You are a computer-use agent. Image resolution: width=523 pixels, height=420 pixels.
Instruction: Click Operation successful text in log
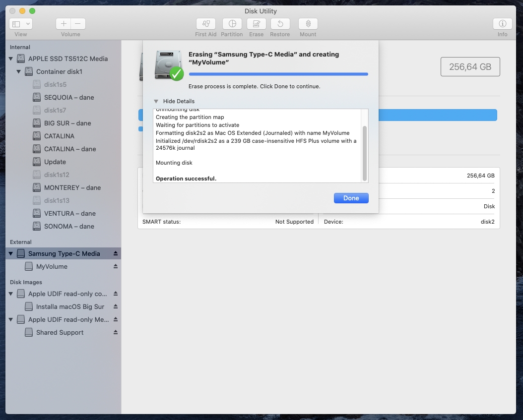(x=186, y=179)
